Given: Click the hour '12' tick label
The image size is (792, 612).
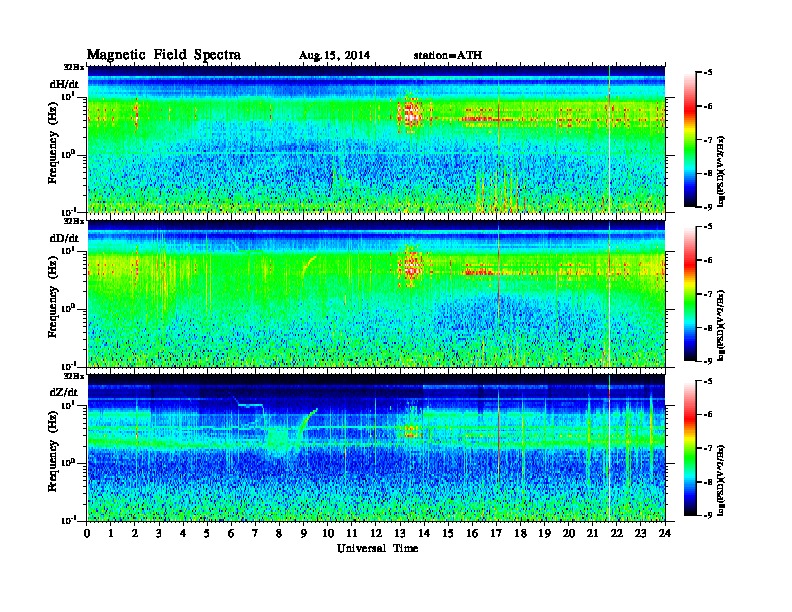Looking at the screenshot, I should coord(376,533).
